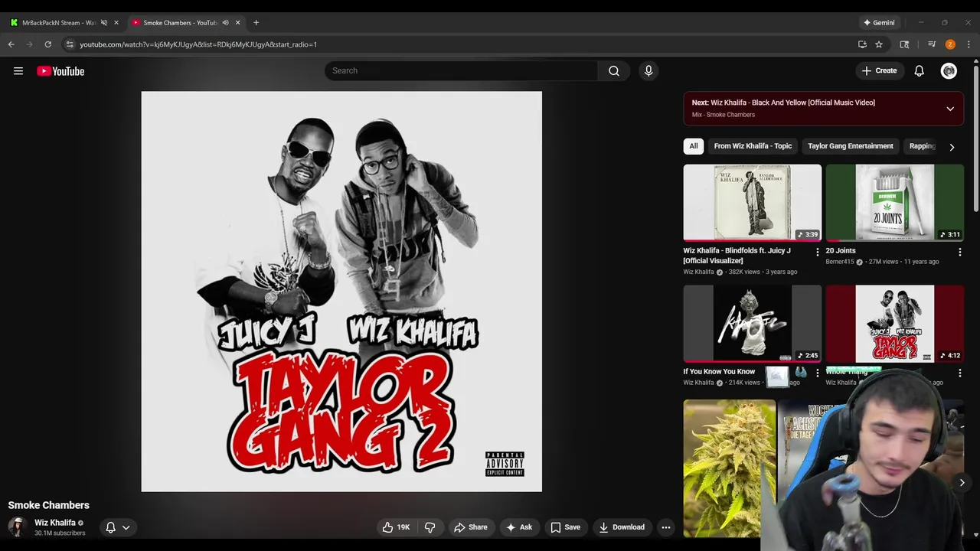Viewport: 980px width, 551px height.
Task: Like the video with thumbs up
Action: [396, 527]
